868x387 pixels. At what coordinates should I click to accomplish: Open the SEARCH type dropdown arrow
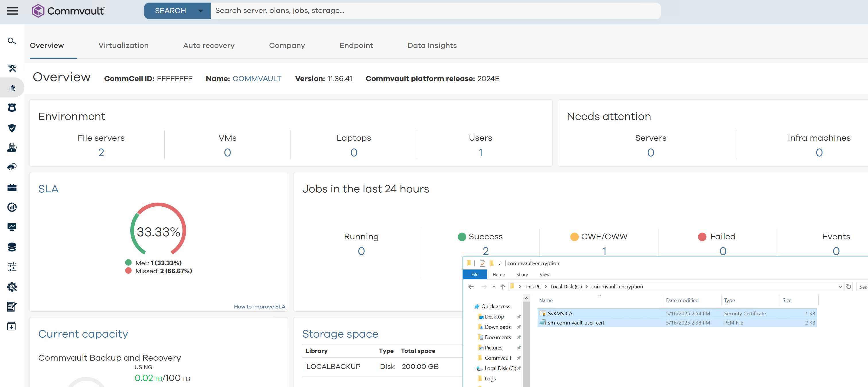201,11
